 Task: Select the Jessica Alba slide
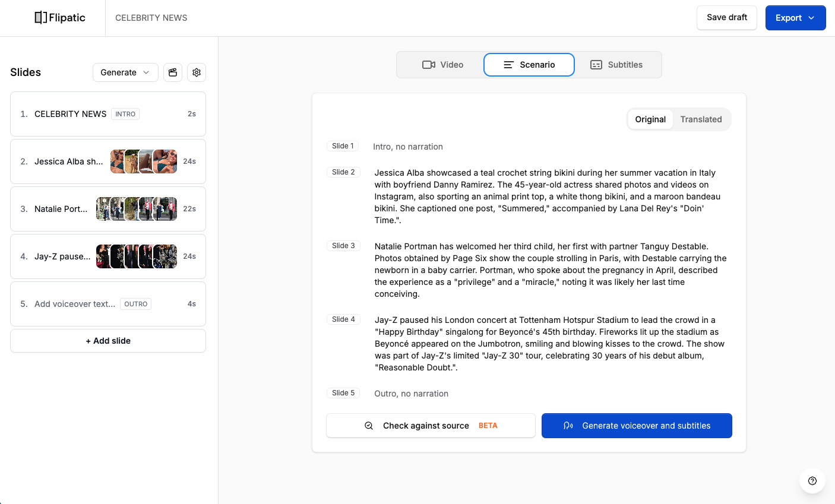108,161
